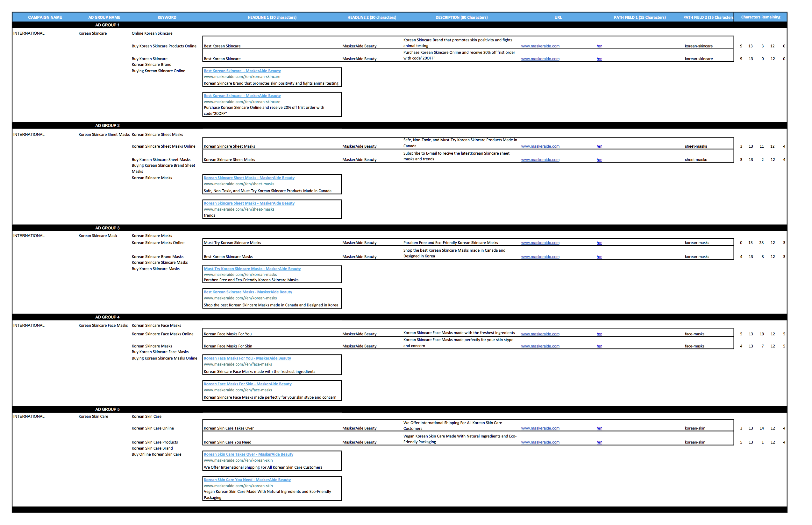Select the AD GROUP 3 section bar
The height and width of the screenshot is (525, 812).
coord(107,228)
